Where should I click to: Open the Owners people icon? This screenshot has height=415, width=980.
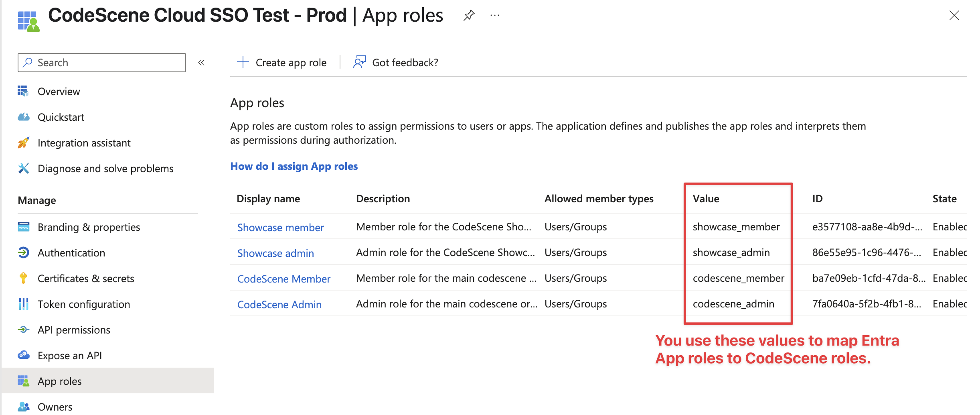[24, 406]
